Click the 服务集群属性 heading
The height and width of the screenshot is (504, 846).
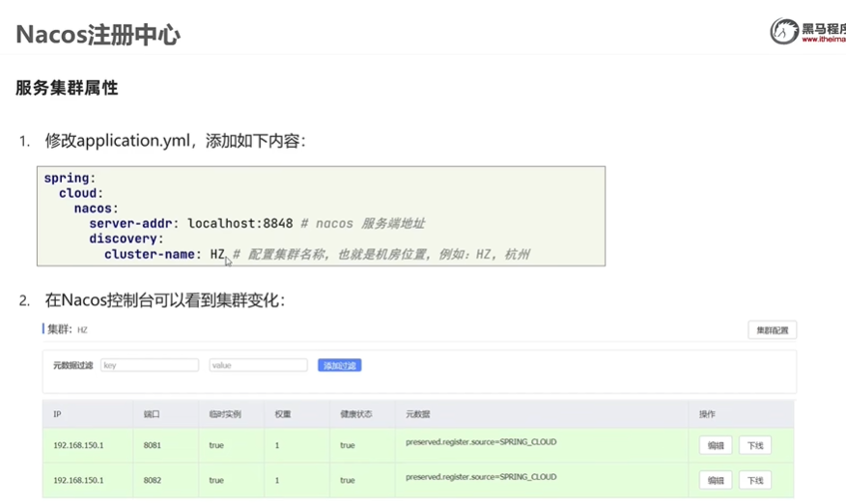point(67,88)
